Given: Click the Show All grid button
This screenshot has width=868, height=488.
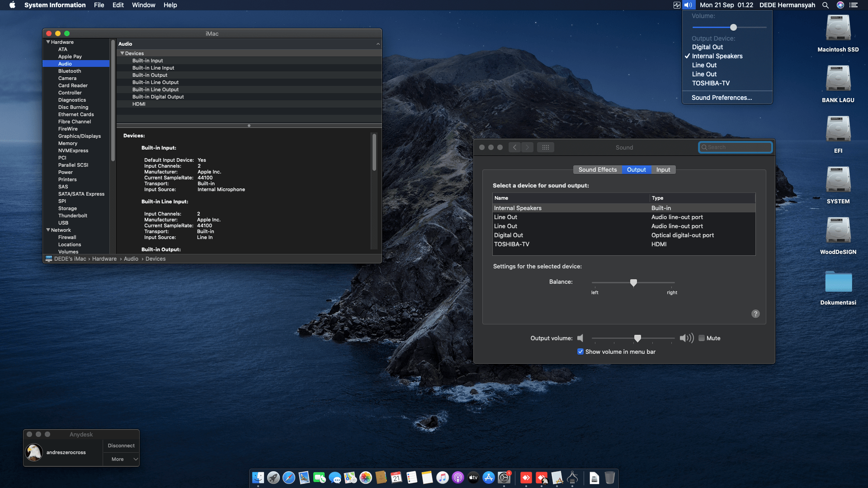Looking at the screenshot, I should (x=546, y=147).
